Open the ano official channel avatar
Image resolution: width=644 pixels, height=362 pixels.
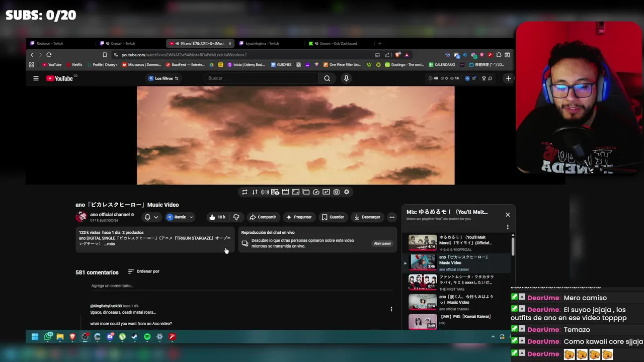pyautogui.click(x=81, y=217)
